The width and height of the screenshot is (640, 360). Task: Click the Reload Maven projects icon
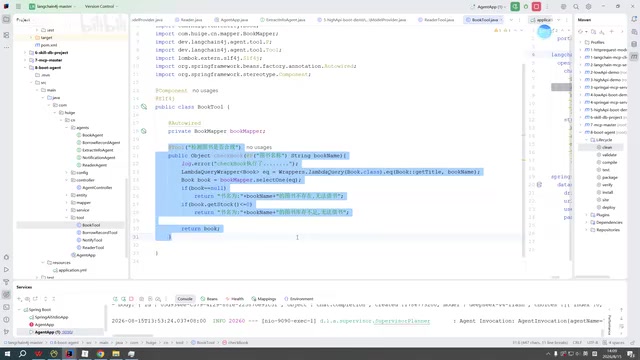coord(580,31)
